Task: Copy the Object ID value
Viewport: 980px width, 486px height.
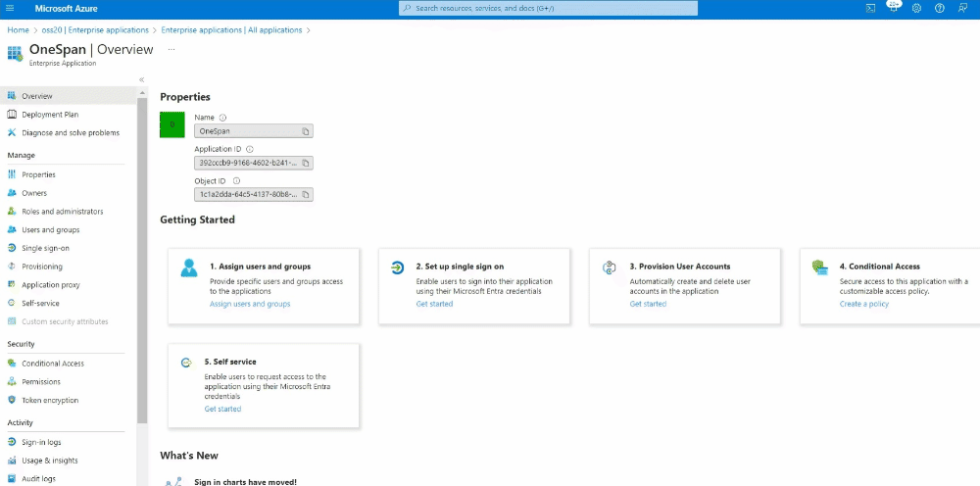Action: click(306, 195)
